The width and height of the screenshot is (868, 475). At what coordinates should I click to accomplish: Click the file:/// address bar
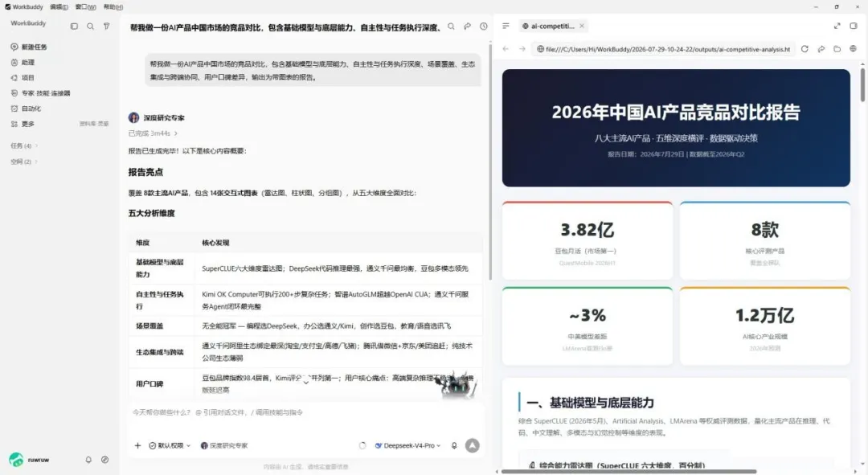click(663, 49)
